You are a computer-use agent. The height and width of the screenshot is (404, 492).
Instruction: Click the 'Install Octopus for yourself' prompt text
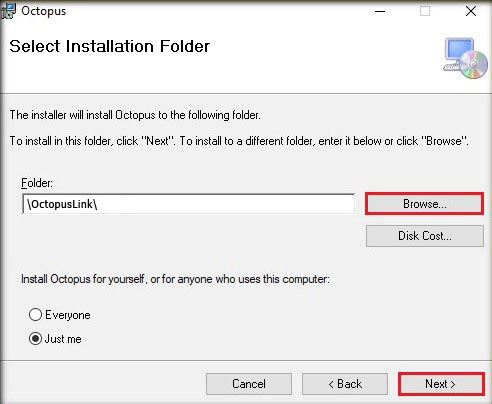coord(175,279)
